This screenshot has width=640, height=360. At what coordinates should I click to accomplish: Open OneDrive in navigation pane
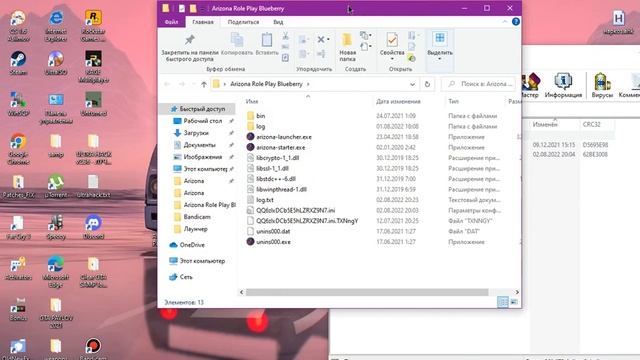[192, 245]
